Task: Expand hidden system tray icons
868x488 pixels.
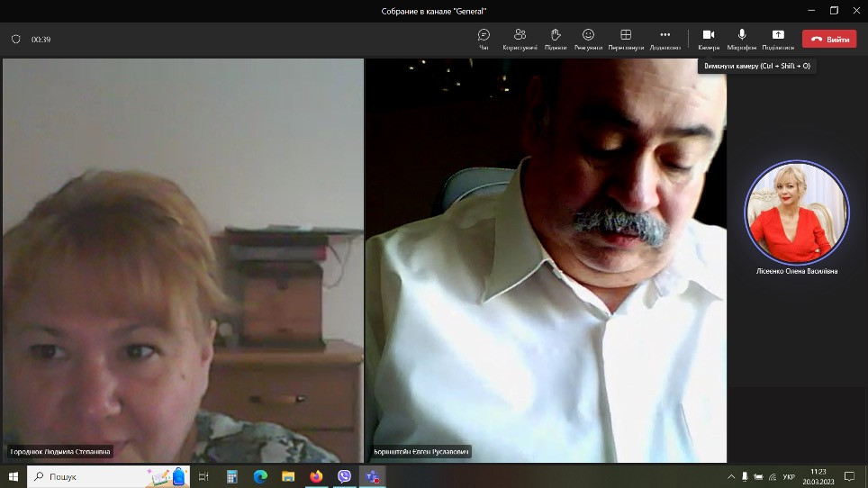Action: [731, 476]
